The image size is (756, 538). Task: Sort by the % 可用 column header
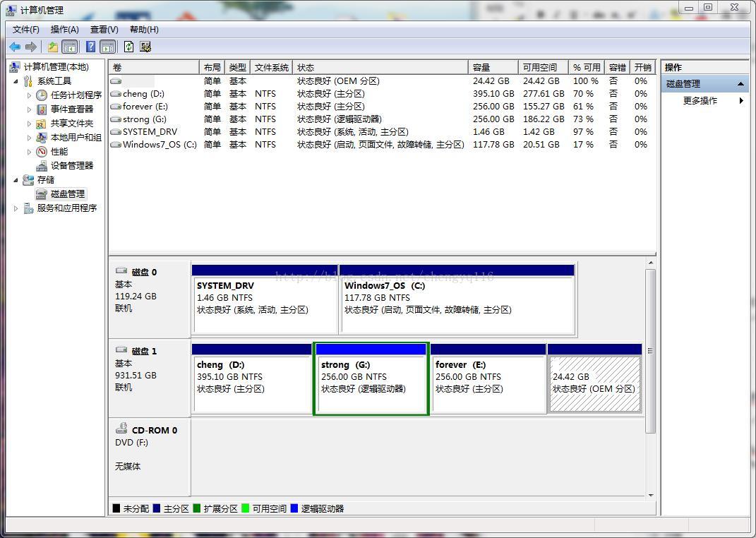click(x=587, y=68)
